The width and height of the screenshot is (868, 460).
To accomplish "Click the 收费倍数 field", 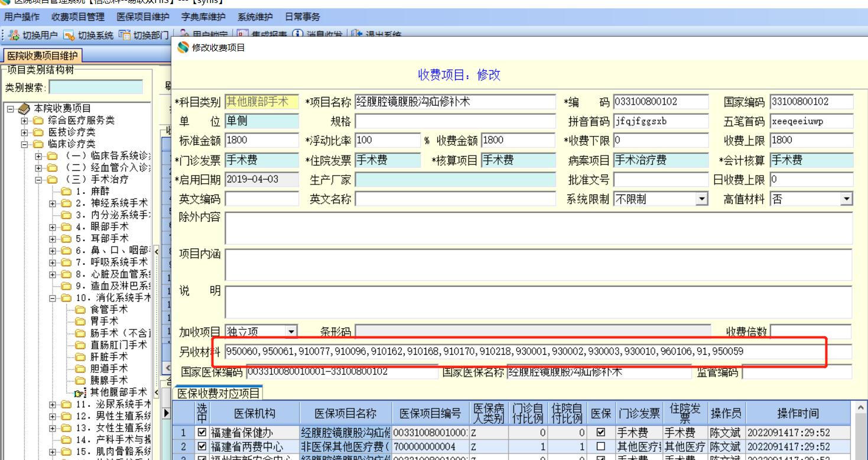I will [x=811, y=332].
